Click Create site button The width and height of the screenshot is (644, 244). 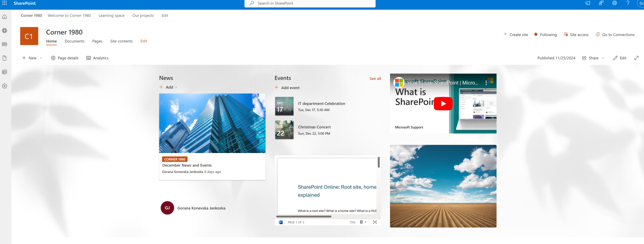(516, 35)
